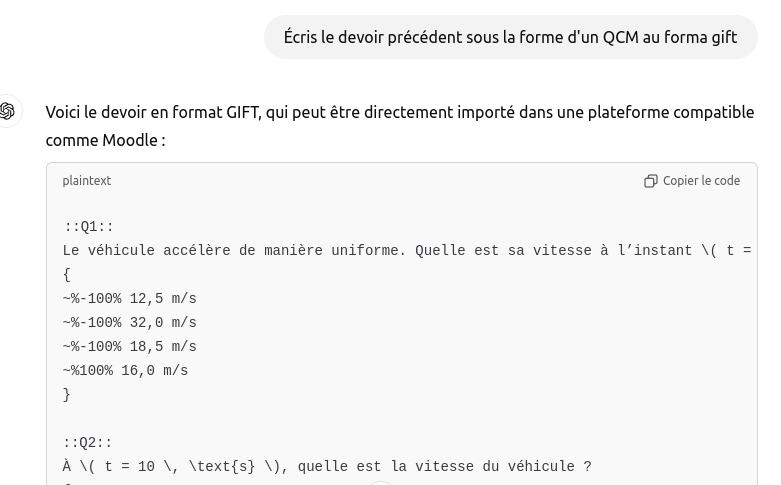The height and width of the screenshot is (485, 781).
Task: Click the correct 16,0 m/s answer line
Action: 126,370
